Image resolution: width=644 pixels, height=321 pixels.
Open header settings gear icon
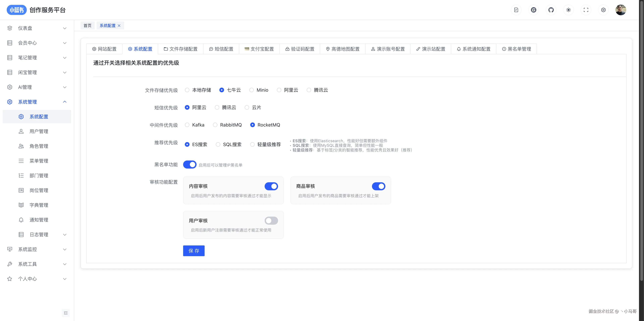click(603, 10)
